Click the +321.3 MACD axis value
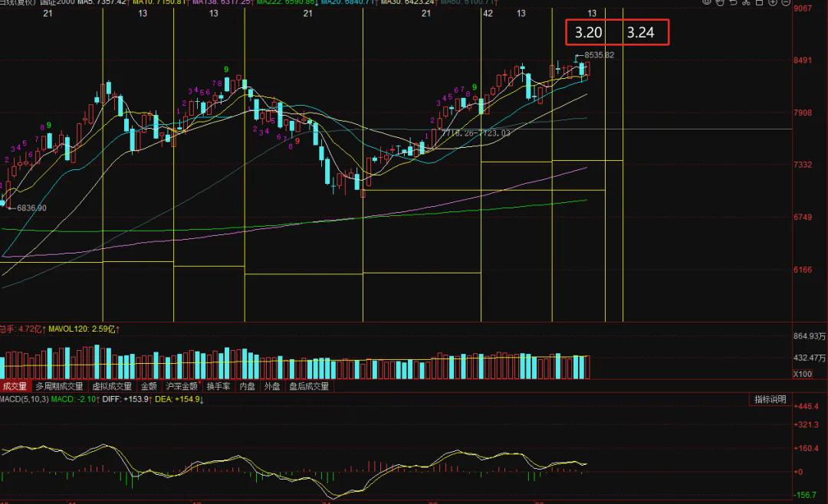Viewport: 828px width, 504px height. (807, 424)
